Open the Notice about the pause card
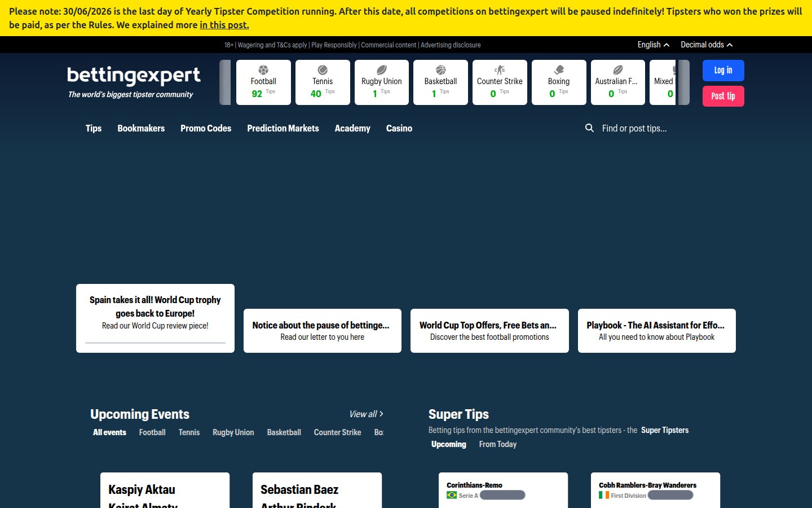The height and width of the screenshot is (508, 812). tap(323, 331)
